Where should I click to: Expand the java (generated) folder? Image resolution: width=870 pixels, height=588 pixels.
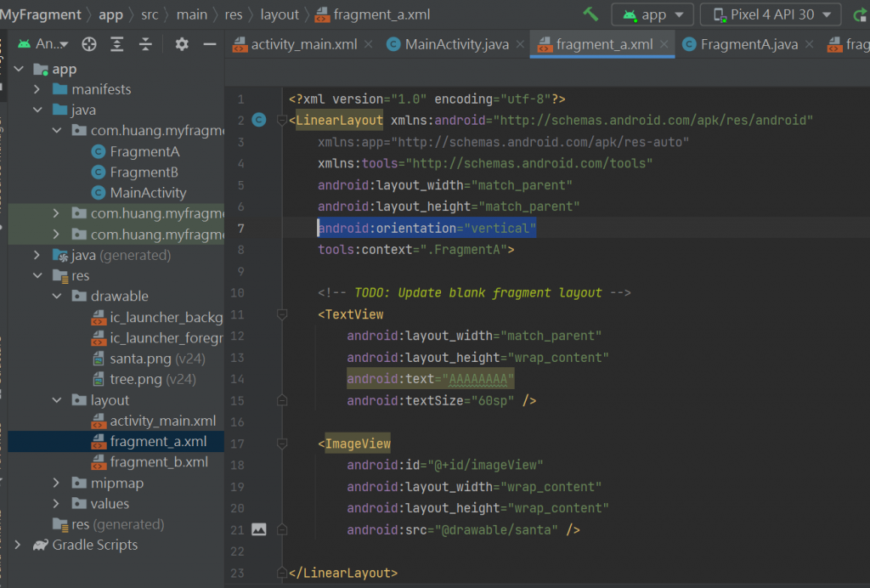click(x=37, y=255)
